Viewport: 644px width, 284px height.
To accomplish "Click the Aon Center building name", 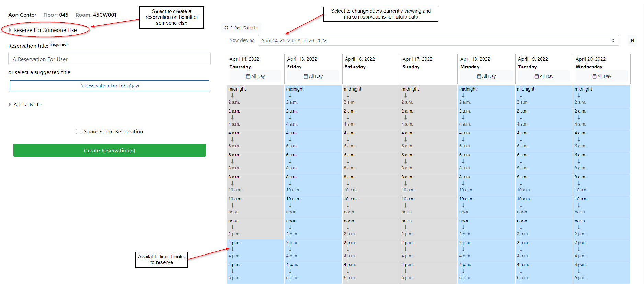I will click(22, 15).
